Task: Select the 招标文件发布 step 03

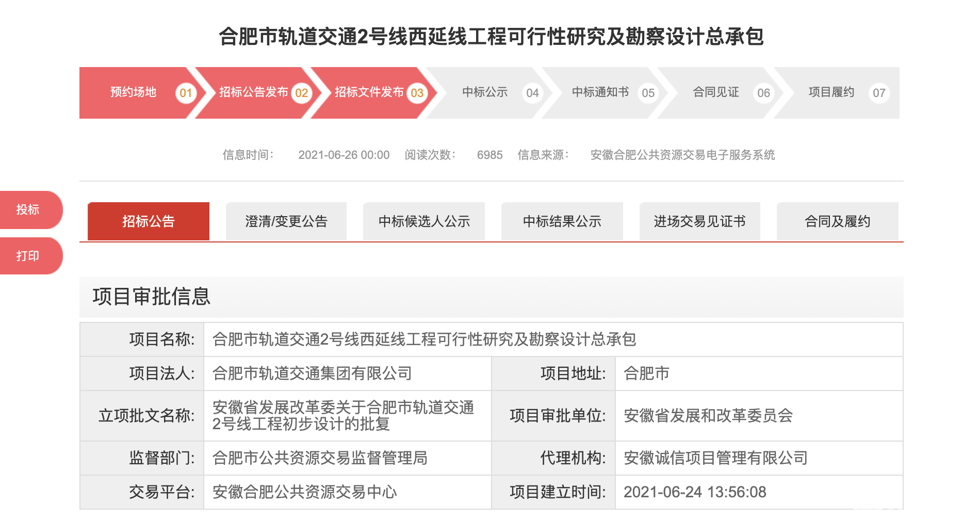Action: point(373,93)
